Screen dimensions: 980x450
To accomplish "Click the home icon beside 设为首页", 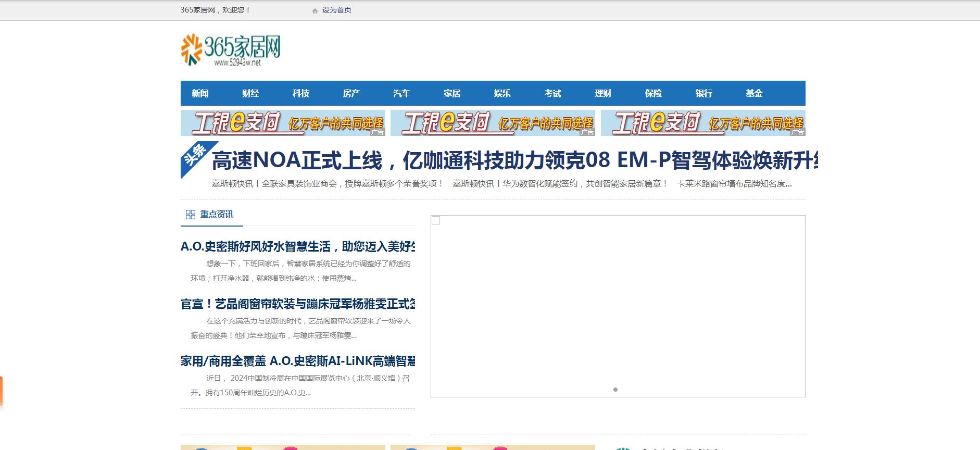I will [315, 10].
